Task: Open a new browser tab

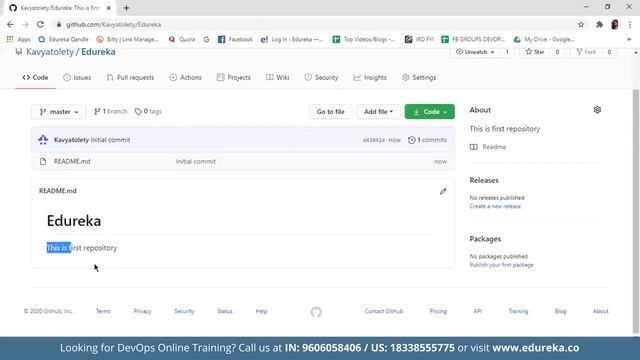Action: click(x=127, y=8)
